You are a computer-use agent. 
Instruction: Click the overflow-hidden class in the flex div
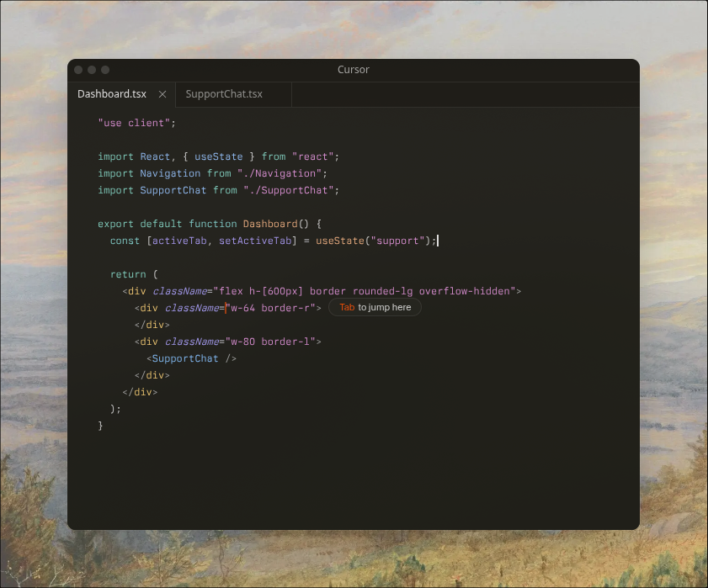466,291
